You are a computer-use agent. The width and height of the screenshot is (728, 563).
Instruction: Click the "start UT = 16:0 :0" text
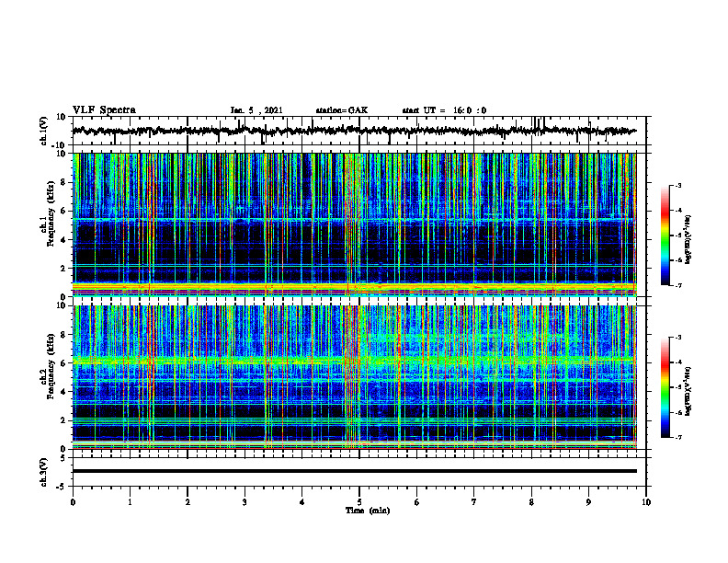(444, 110)
